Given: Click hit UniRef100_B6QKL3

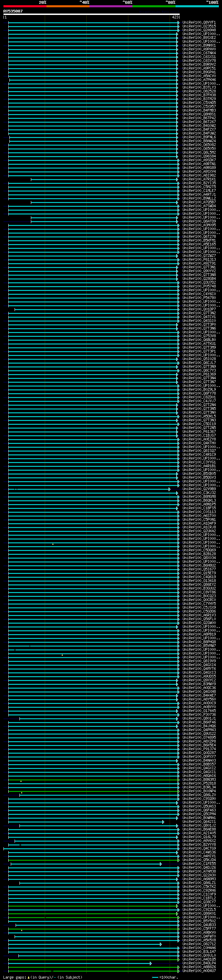Looking at the screenshot, I should [199, 500].
